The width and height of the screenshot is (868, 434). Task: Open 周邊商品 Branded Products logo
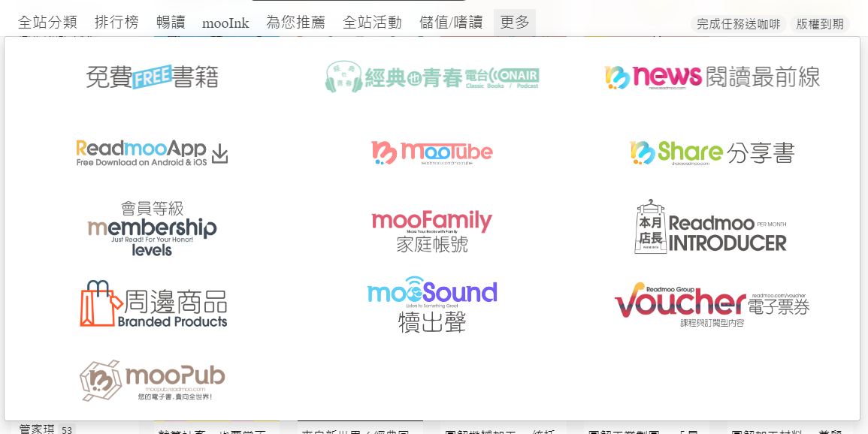(x=153, y=303)
